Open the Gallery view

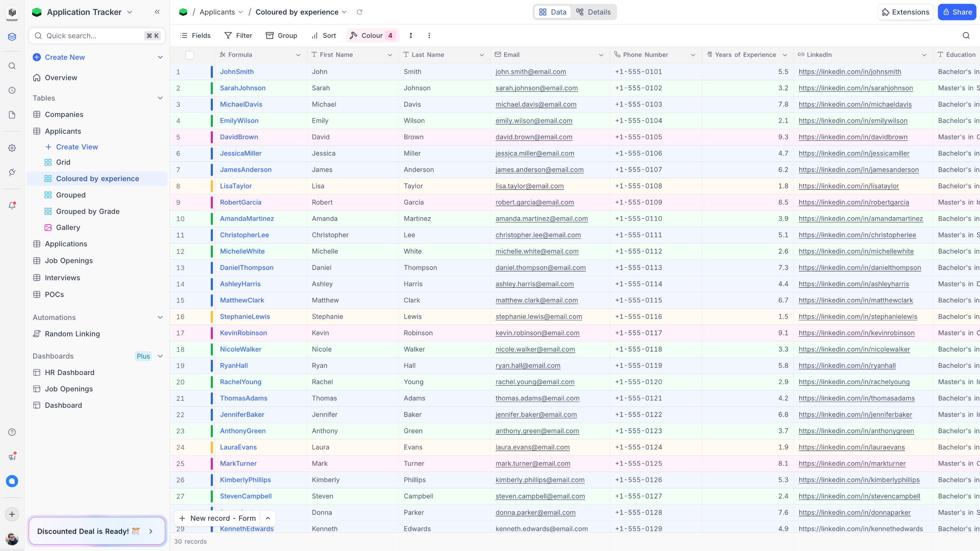coord(68,227)
